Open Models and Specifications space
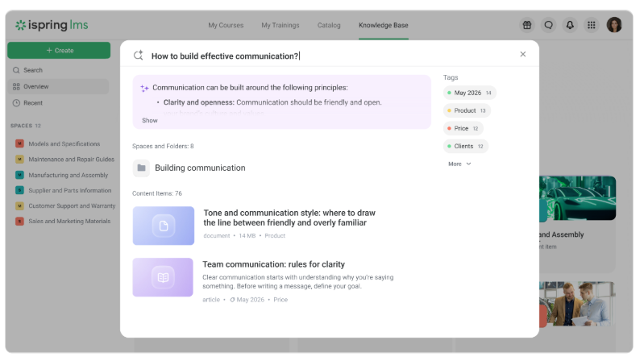 [64, 143]
